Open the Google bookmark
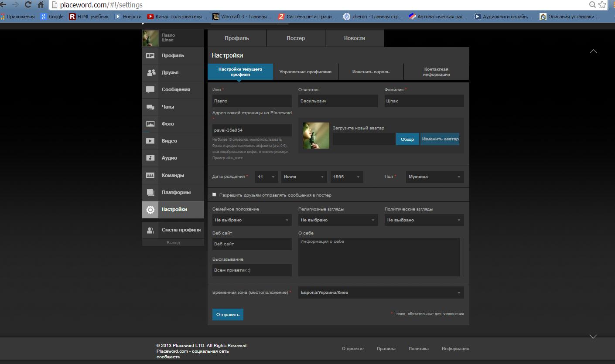 (52, 17)
